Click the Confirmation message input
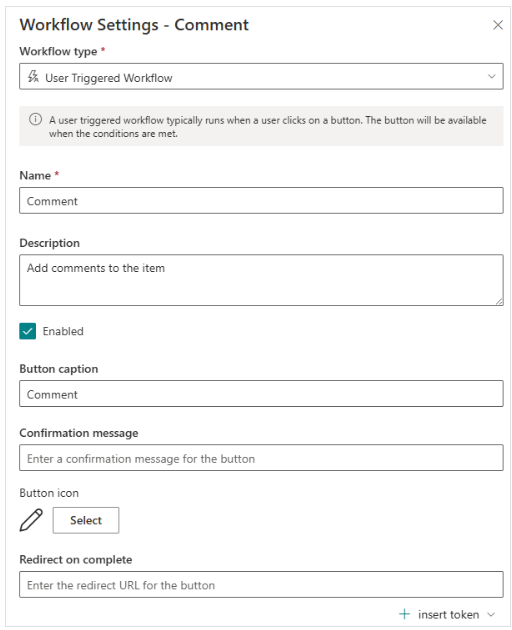The height and width of the screenshot is (630, 512). click(261, 458)
